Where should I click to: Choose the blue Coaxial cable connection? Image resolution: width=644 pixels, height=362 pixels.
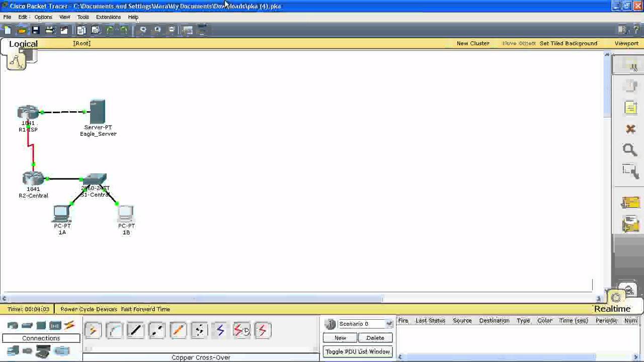[x=220, y=330]
